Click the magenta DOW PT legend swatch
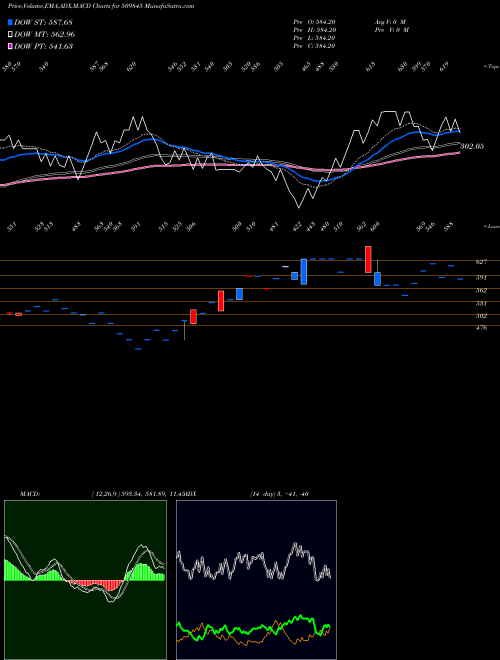Viewport: 500px width, 660px height. [x=10, y=46]
